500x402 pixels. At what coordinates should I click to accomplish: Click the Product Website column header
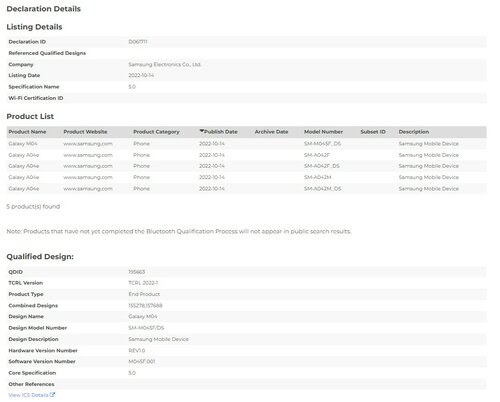tap(85, 132)
